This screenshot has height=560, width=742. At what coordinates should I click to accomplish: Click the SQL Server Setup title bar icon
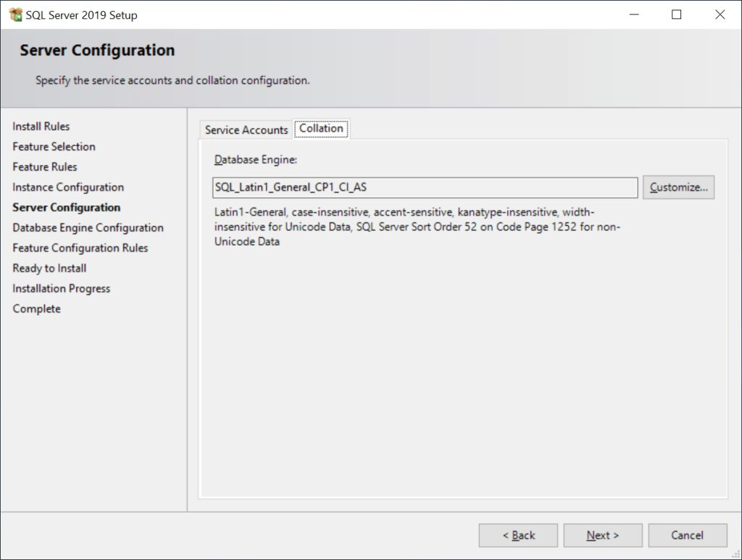tap(15, 14)
